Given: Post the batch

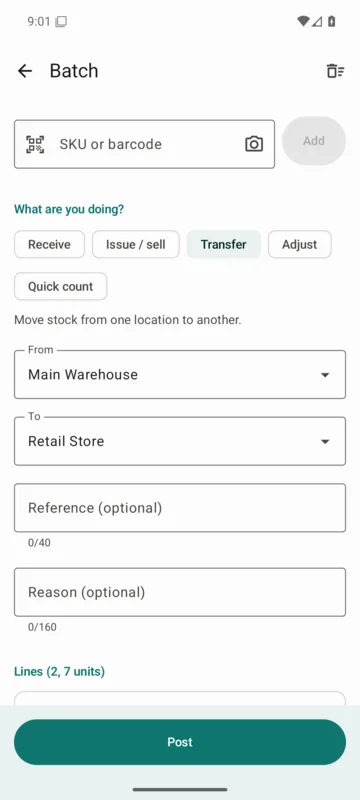Looking at the screenshot, I should point(180,742).
